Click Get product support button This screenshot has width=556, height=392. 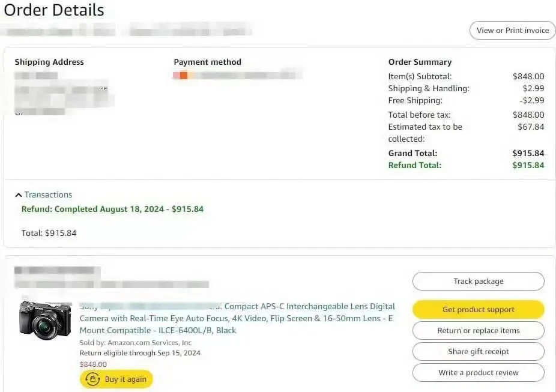point(479,309)
